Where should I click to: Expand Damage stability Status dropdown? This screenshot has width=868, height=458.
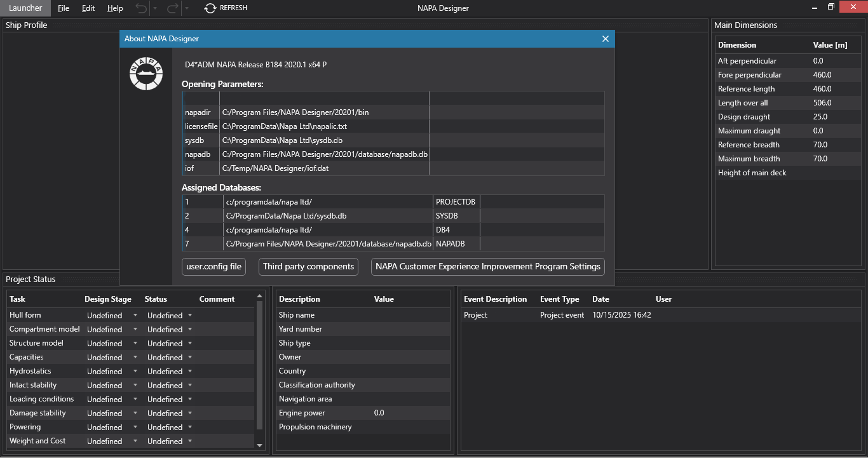[190, 414]
